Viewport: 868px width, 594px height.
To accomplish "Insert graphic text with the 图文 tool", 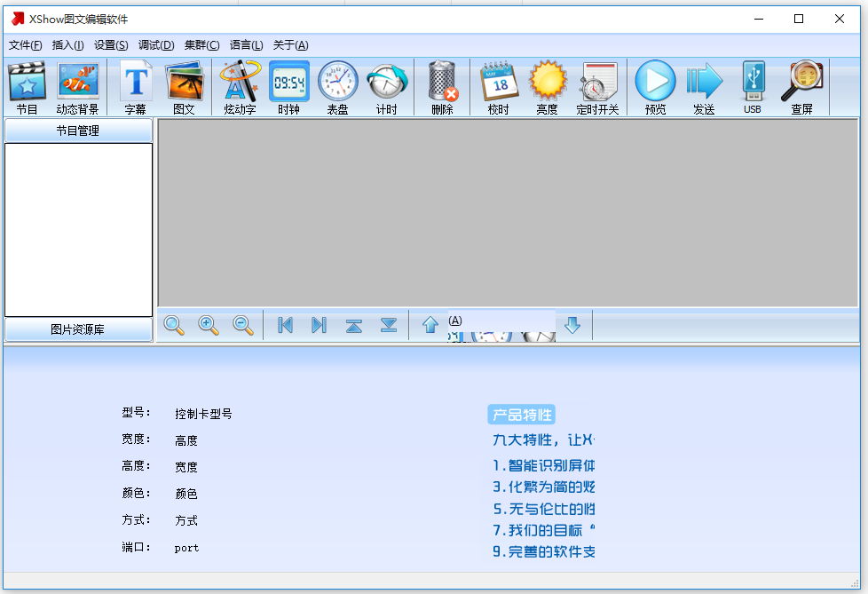I will click(185, 84).
